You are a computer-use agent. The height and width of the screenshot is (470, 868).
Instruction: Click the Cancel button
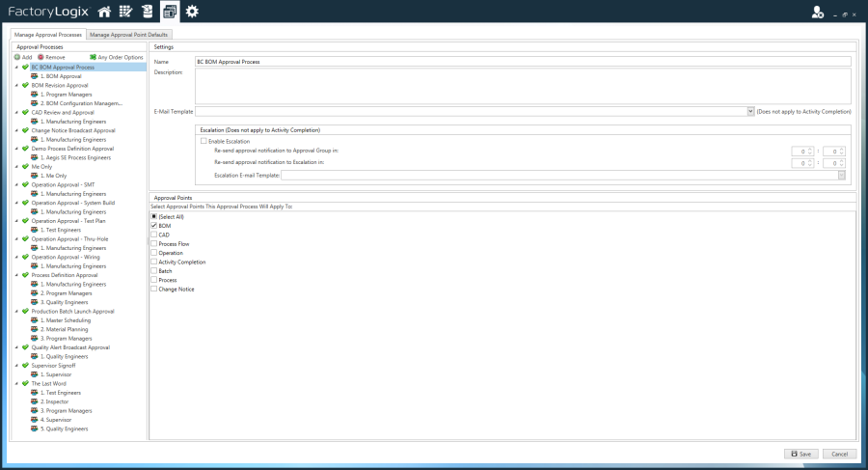839,454
